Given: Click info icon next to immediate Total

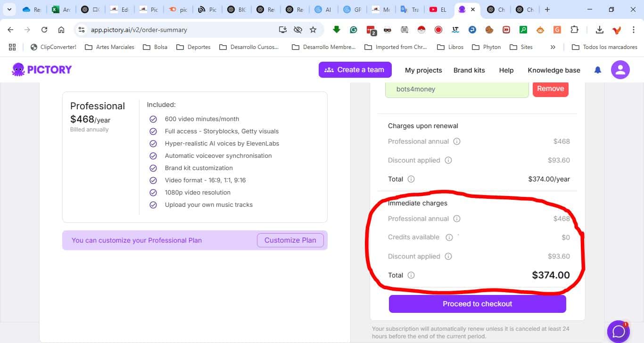Looking at the screenshot, I should [411, 275].
